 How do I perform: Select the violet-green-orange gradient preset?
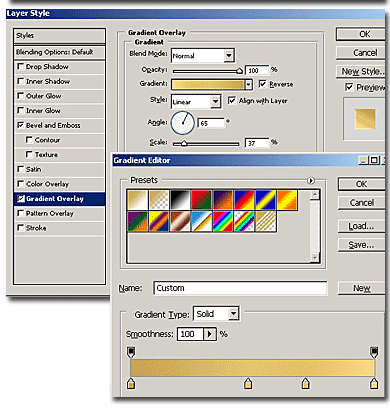(137, 221)
